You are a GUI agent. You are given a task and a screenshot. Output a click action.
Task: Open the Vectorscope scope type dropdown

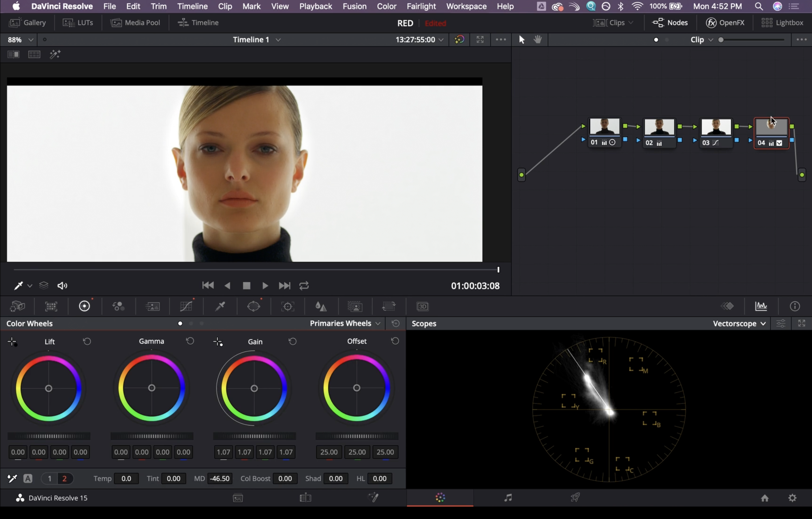(x=739, y=324)
